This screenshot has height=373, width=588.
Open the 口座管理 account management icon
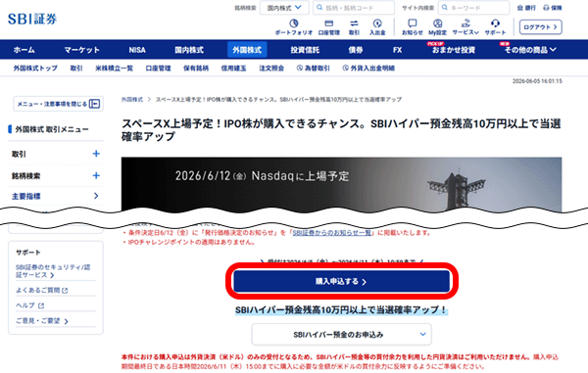tap(329, 27)
